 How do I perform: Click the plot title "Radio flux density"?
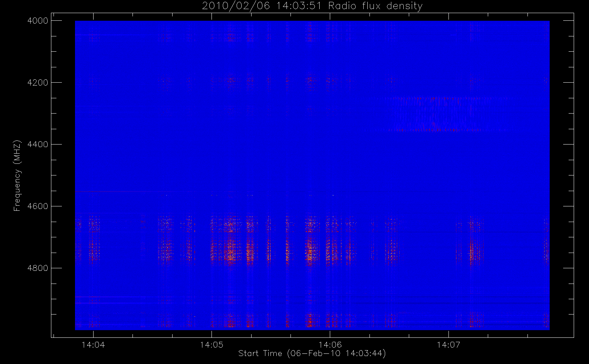tap(375, 6)
